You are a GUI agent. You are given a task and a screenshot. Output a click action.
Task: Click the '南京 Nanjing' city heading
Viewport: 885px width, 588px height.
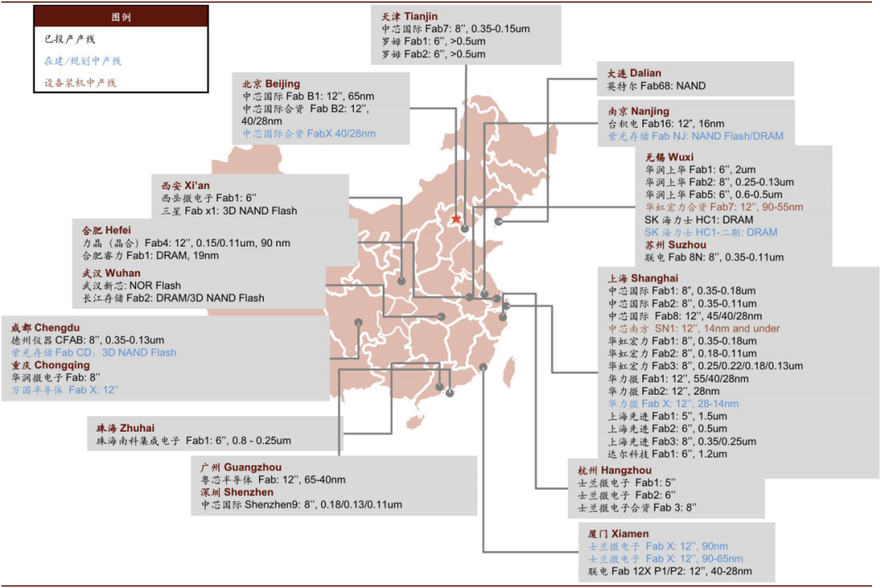[x=638, y=111]
